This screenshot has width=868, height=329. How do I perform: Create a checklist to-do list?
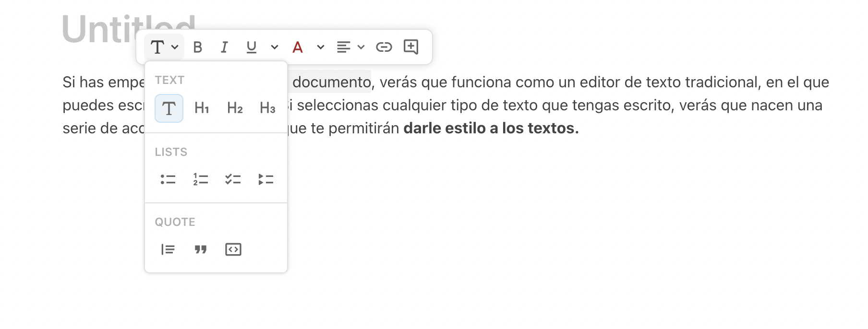coord(233,179)
